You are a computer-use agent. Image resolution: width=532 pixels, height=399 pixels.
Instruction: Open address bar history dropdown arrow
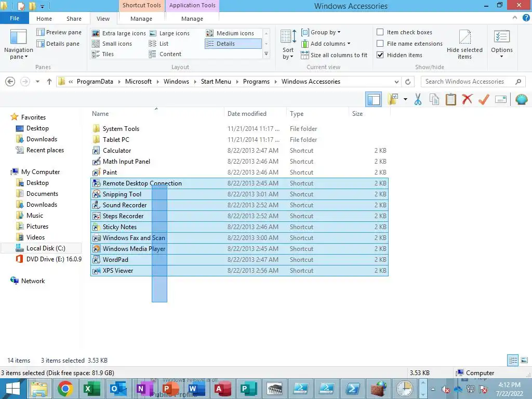(396, 82)
